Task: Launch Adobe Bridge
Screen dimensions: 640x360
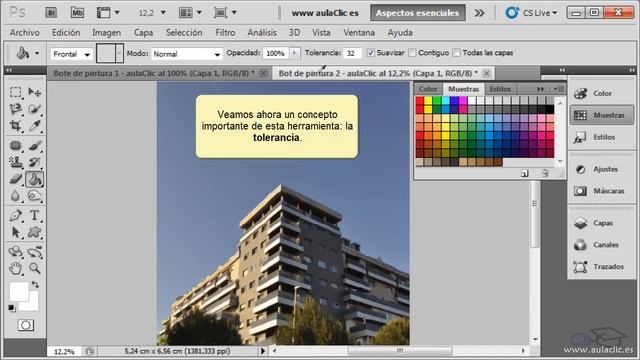Action: pyautogui.click(x=51, y=13)
